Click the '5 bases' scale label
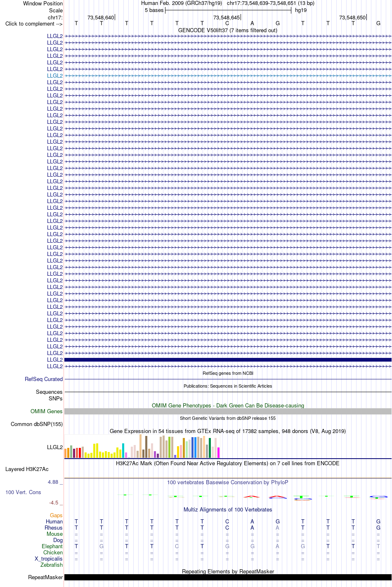 (154, 10)
